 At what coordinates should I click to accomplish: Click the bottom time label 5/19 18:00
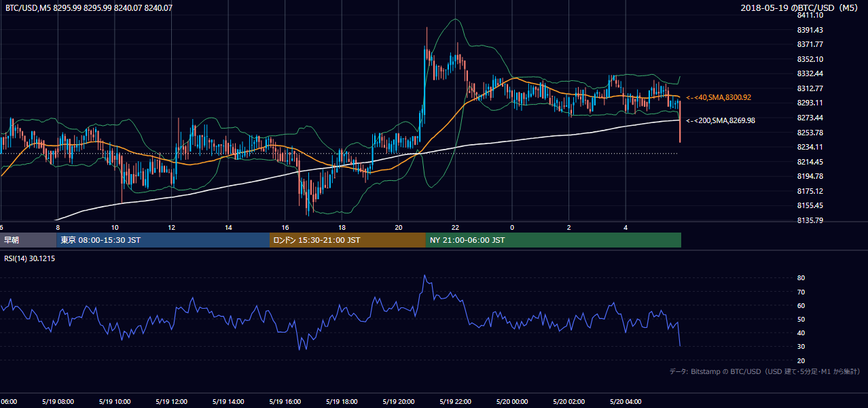[341, 402]
